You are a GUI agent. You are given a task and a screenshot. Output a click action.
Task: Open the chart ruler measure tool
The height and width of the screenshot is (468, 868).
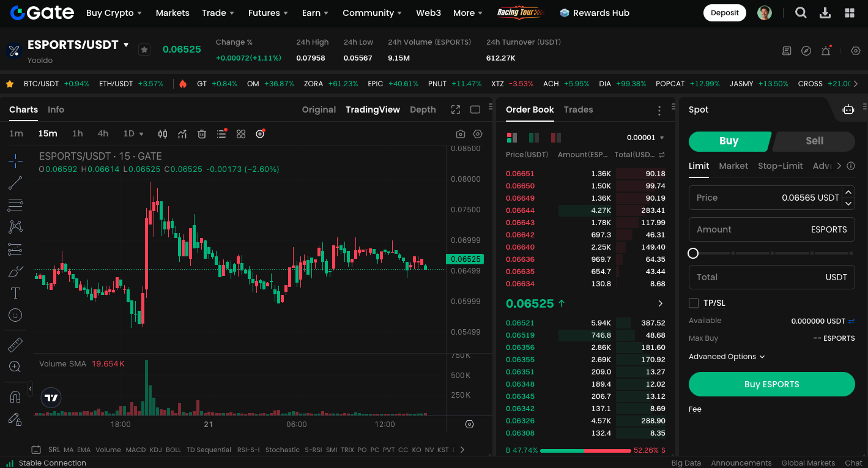coord(16,345)
